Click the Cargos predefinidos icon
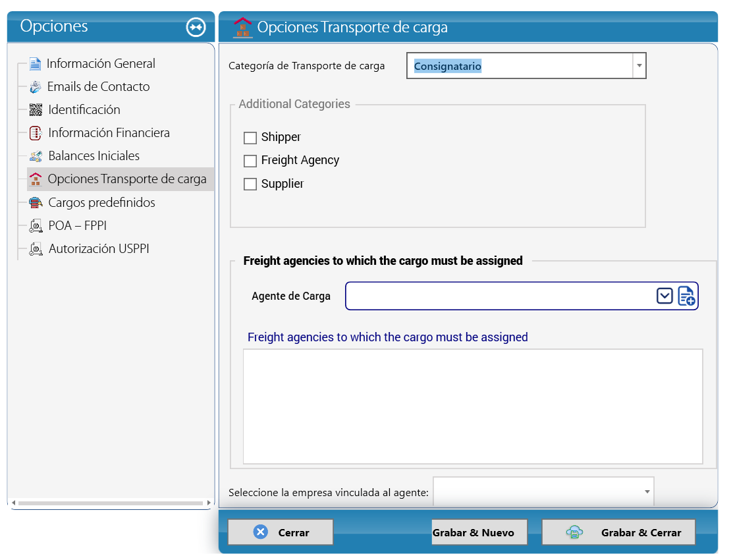Screen dimensions: 731x560 [x=36, y=202]
